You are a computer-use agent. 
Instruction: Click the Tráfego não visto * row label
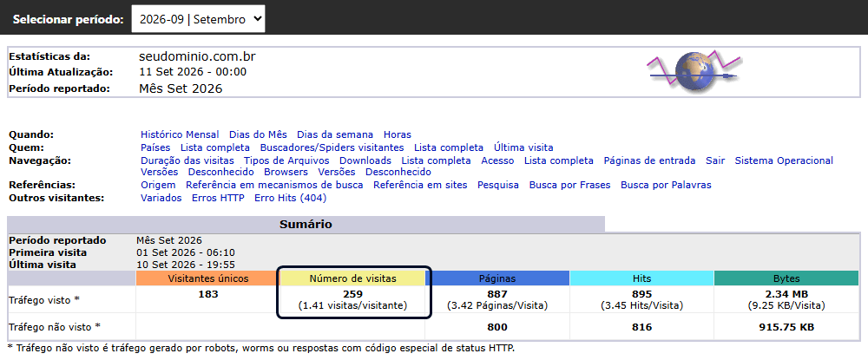pyautogui.click(x=55, y=327)
